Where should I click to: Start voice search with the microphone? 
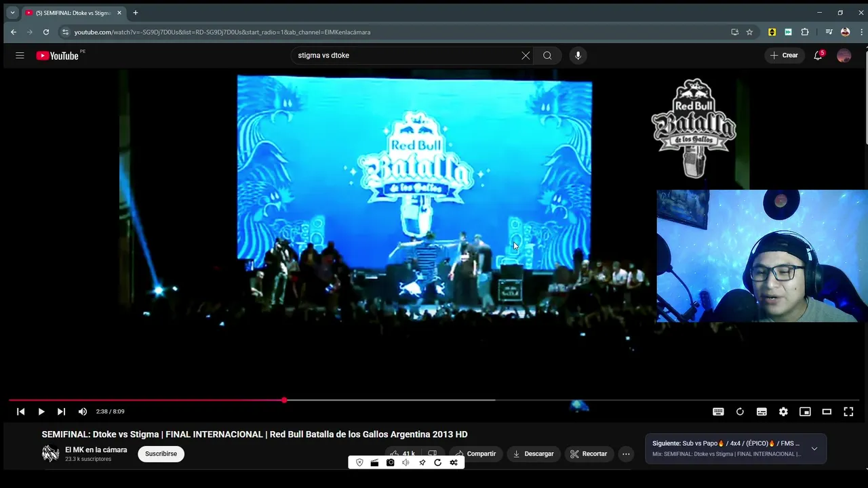click(578, 56)
